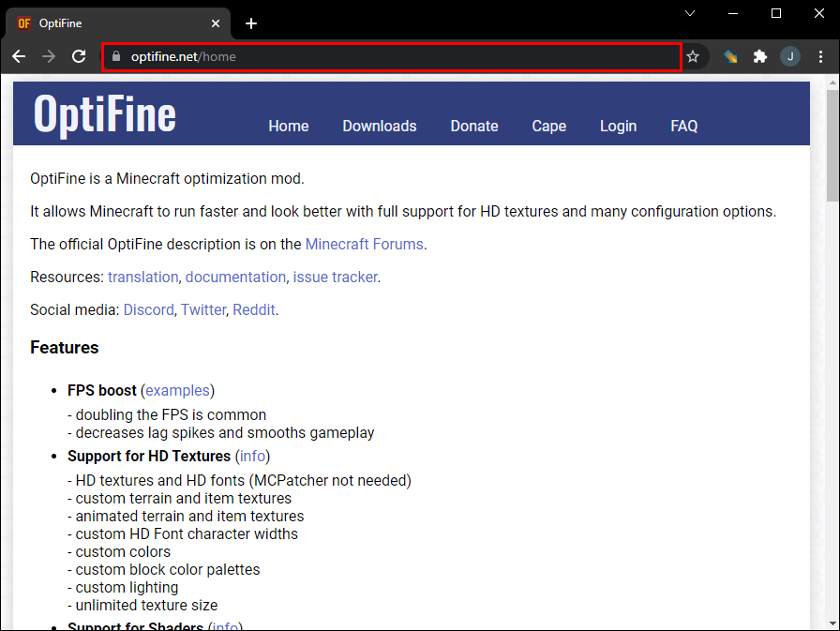The image size is (840, 631).
Task: Click the line 'doubling the FPS is common'
Action: (x=167, y=415)
